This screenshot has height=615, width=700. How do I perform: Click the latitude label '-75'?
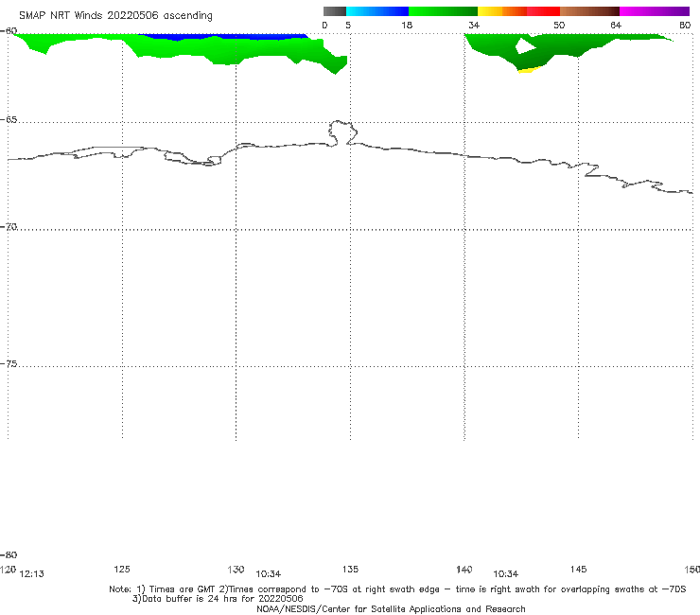[9, 363]
